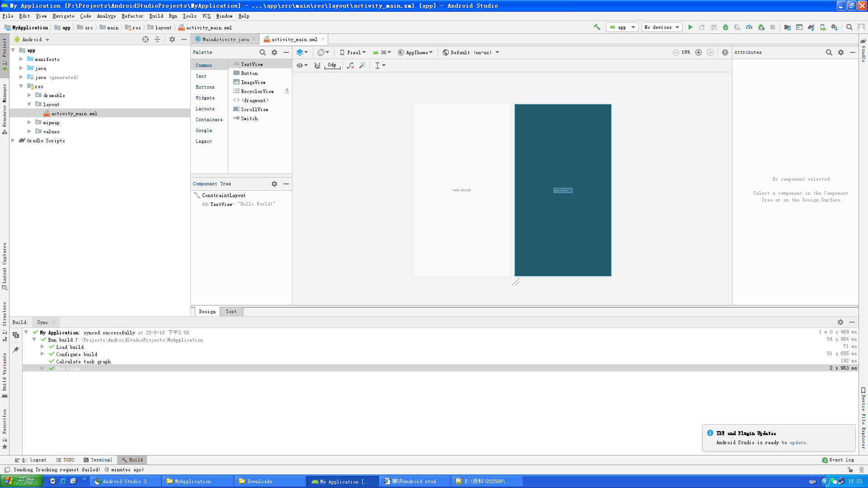Open the Pixel device dropdown
Screen dimensions: 868x488
[x=353, y=52]
